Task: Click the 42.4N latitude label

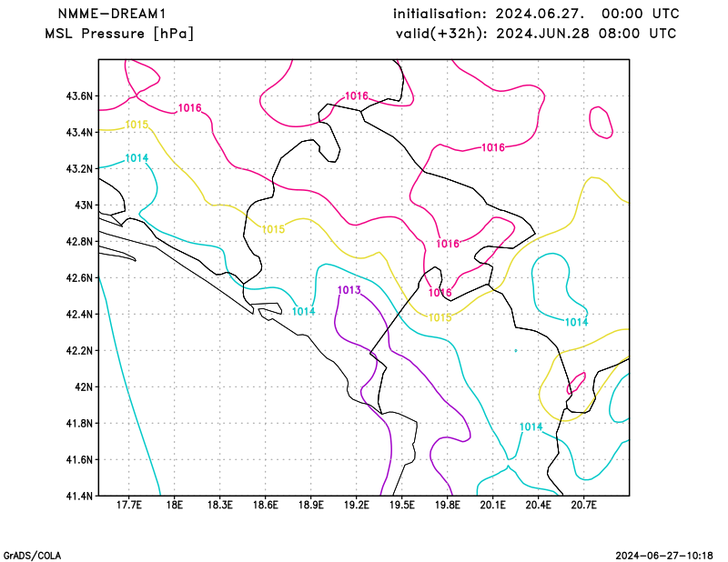Action: point(79,314)
